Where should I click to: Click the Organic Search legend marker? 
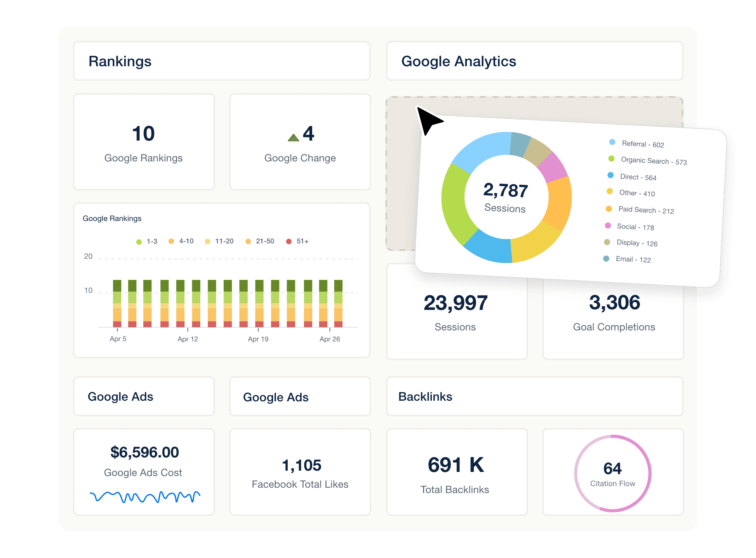pyautogui.click(x=611, y=160)
